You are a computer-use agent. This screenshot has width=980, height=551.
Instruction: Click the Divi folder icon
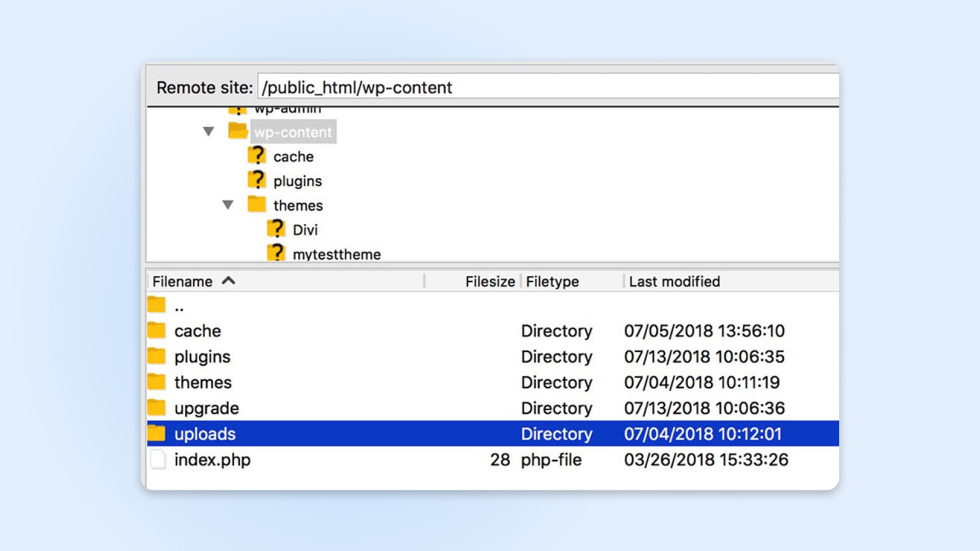277,229
